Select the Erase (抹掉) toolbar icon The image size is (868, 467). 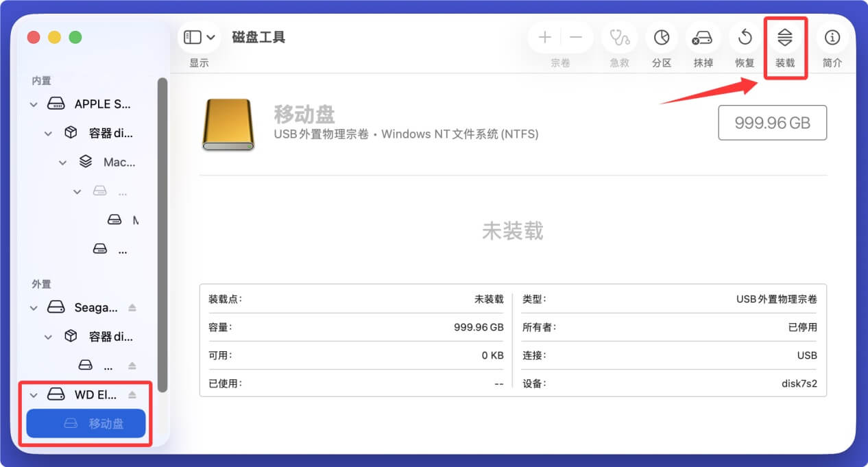click(703, 38)
